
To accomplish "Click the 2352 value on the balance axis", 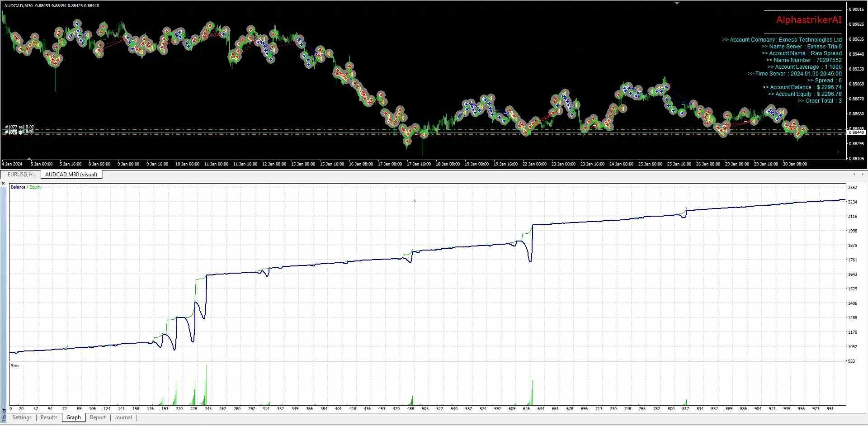I will (x=853, y=188).
